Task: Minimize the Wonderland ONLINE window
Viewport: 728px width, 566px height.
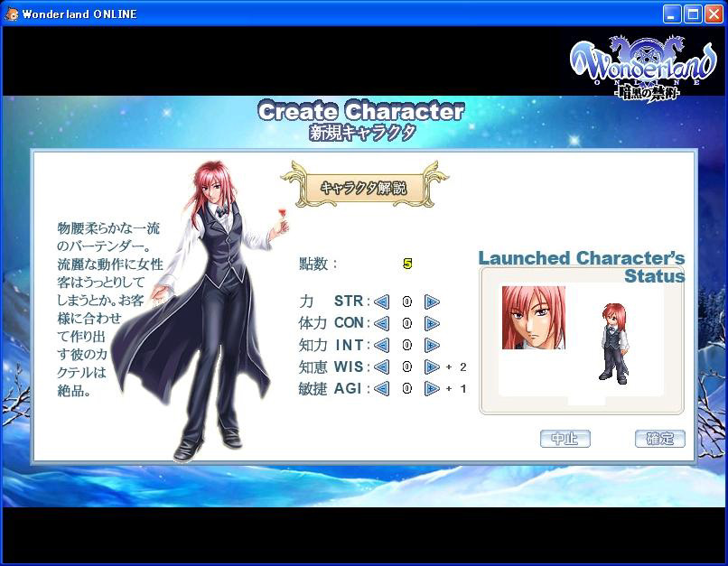Action: tap(672, 14)
